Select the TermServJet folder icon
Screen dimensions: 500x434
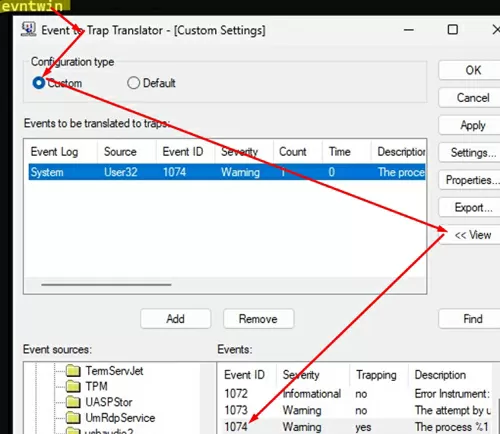73,370
